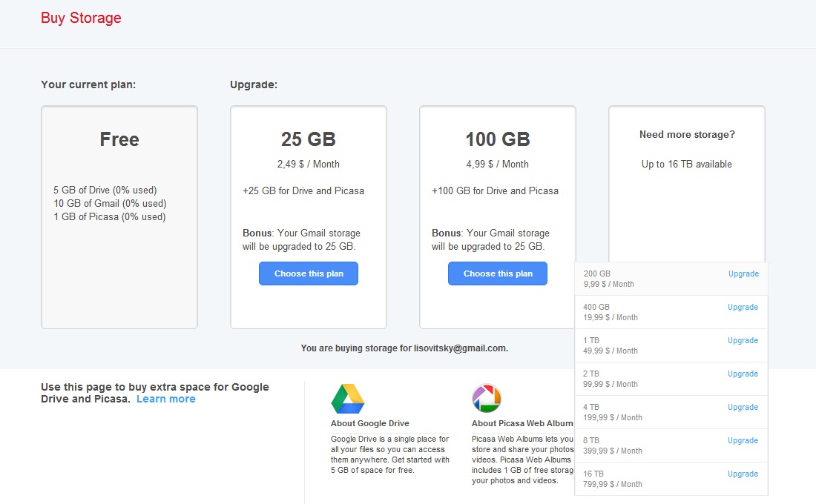Click the Your current plan: label

click(x=88, y=84)
